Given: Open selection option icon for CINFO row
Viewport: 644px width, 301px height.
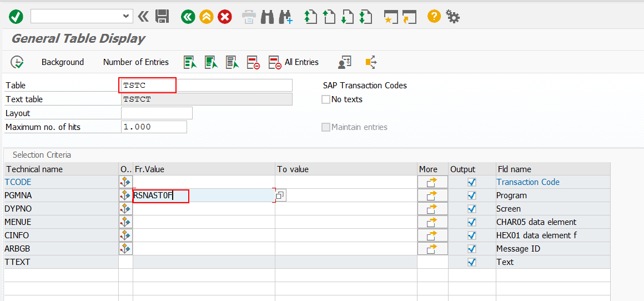Looking at the screenshot, I should pos(125,235).
